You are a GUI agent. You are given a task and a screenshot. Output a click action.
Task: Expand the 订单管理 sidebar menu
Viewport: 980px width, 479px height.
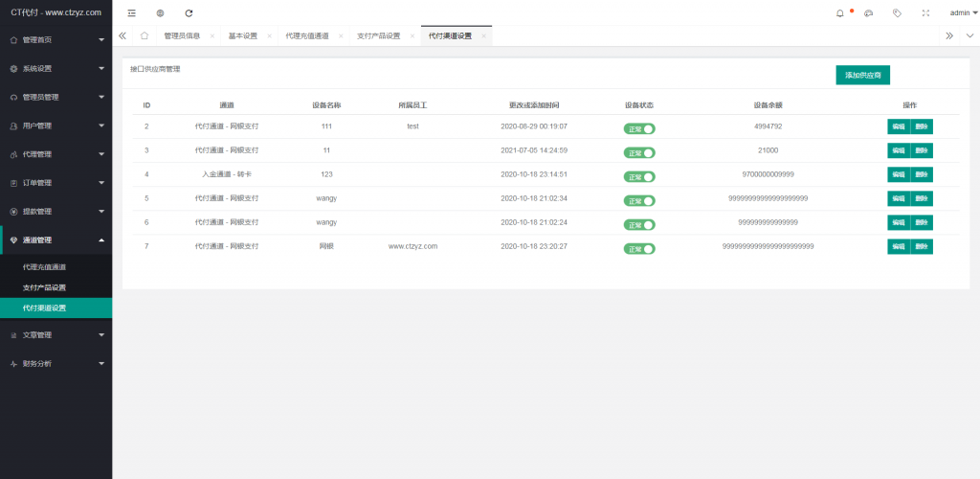(56, 183)
